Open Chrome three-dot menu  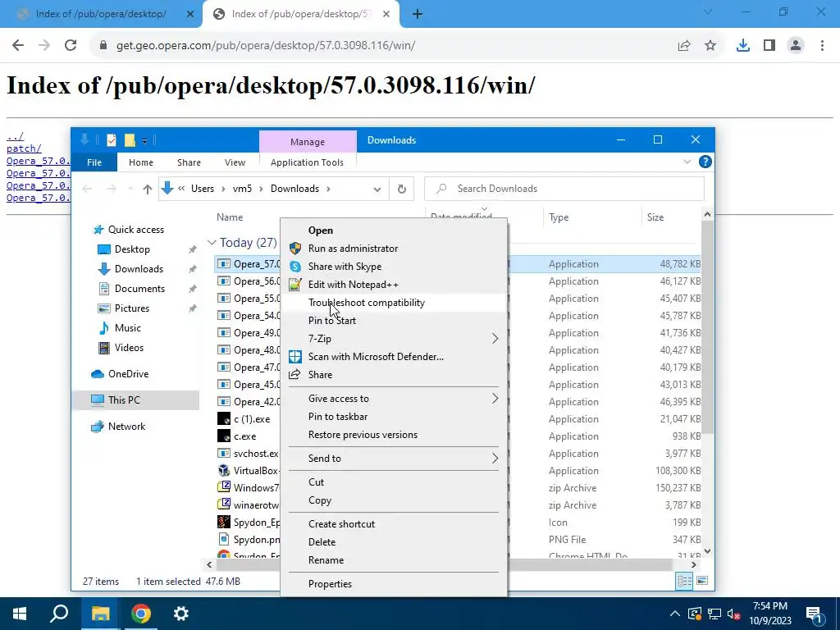pyautogui.click(x=822, y=46)
